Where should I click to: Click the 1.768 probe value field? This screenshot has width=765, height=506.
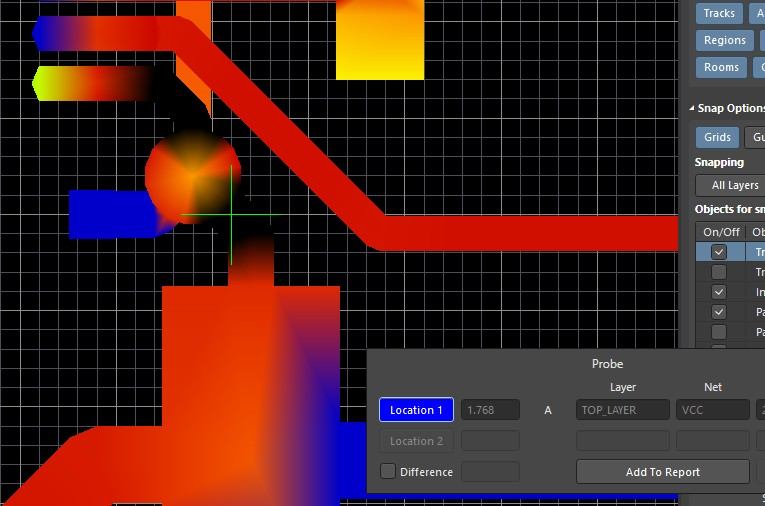pyautogui.click(x=490, y=410)
